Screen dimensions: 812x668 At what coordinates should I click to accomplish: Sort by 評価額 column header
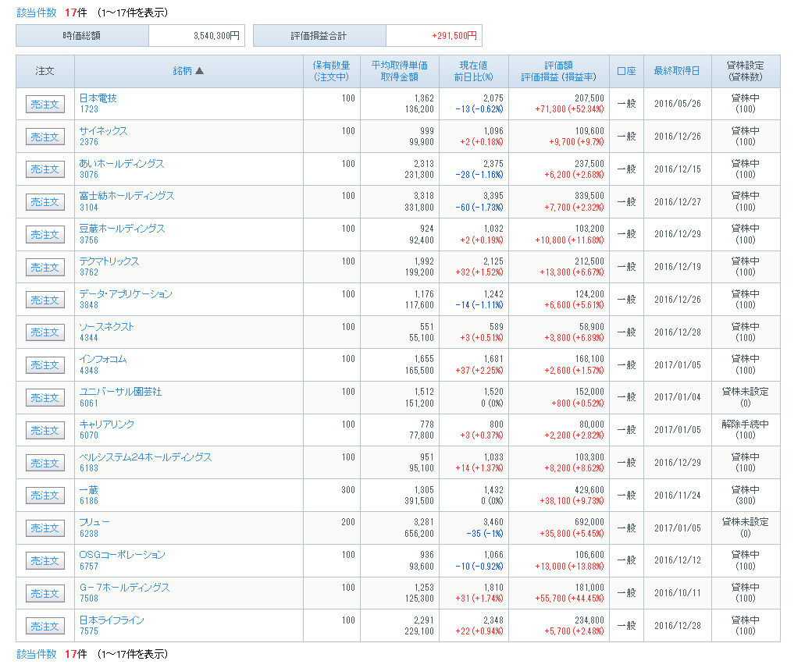click(558, 66)
